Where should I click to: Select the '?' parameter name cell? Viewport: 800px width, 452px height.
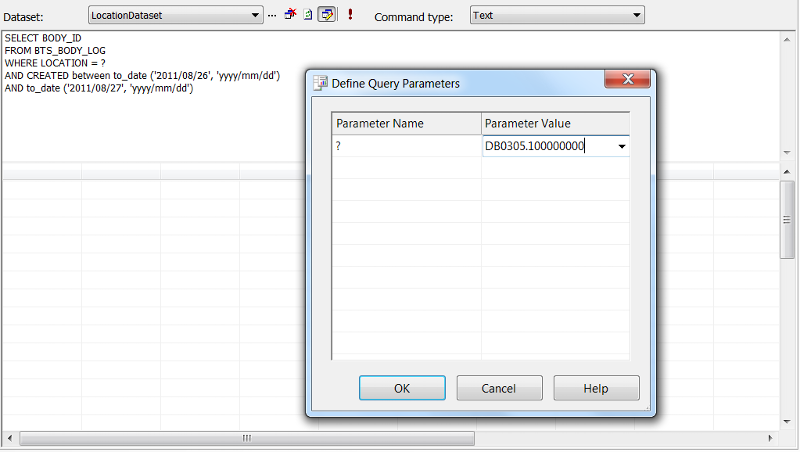pyautogui.click(x=407, y=146)
